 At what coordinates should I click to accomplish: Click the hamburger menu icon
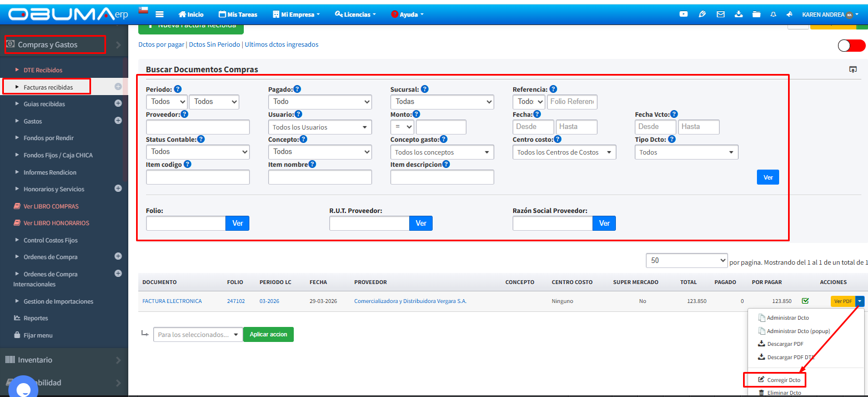coord(159,14)
